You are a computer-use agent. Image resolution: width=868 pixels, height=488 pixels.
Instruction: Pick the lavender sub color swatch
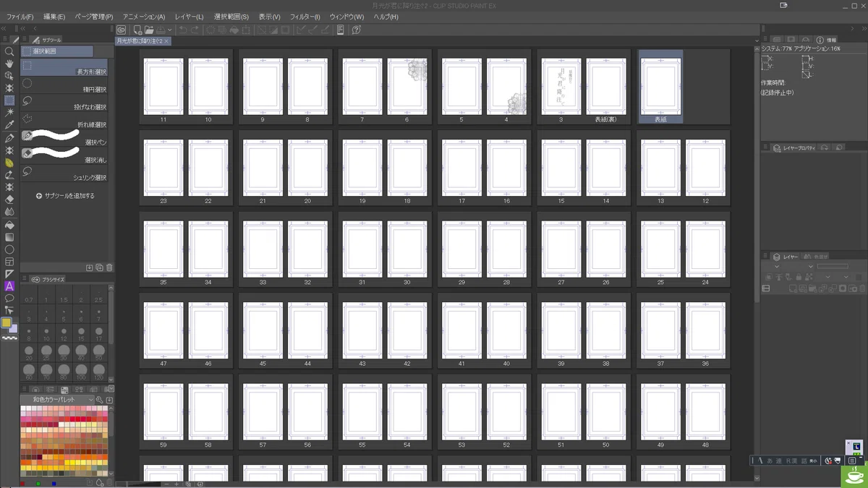click(x=14, y=329)
